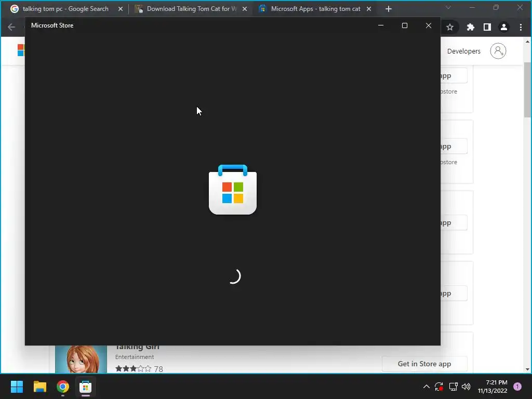Open Chrome profile icon
The height and width of the screenshot is (399, 532).
(504, 27)
